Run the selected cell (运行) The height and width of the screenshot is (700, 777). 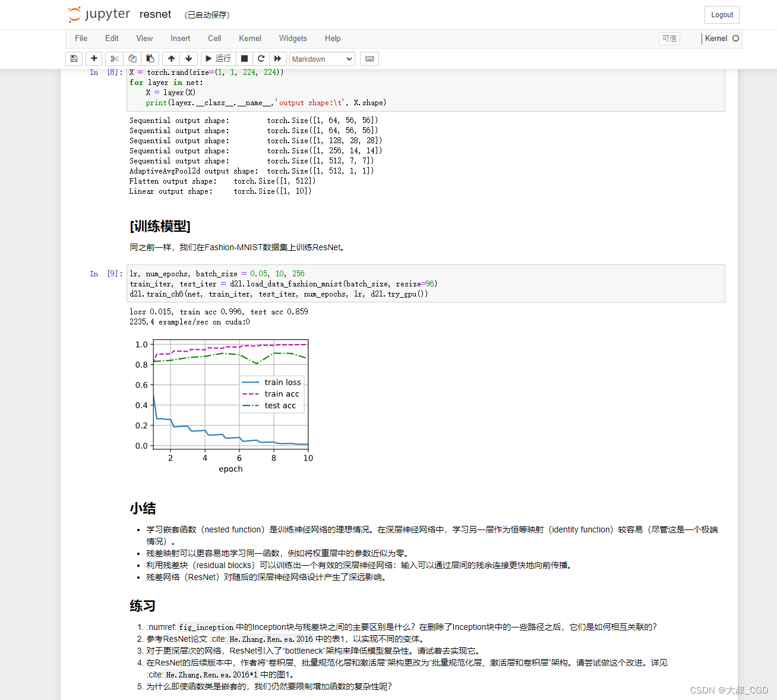(x=218, y=59)
